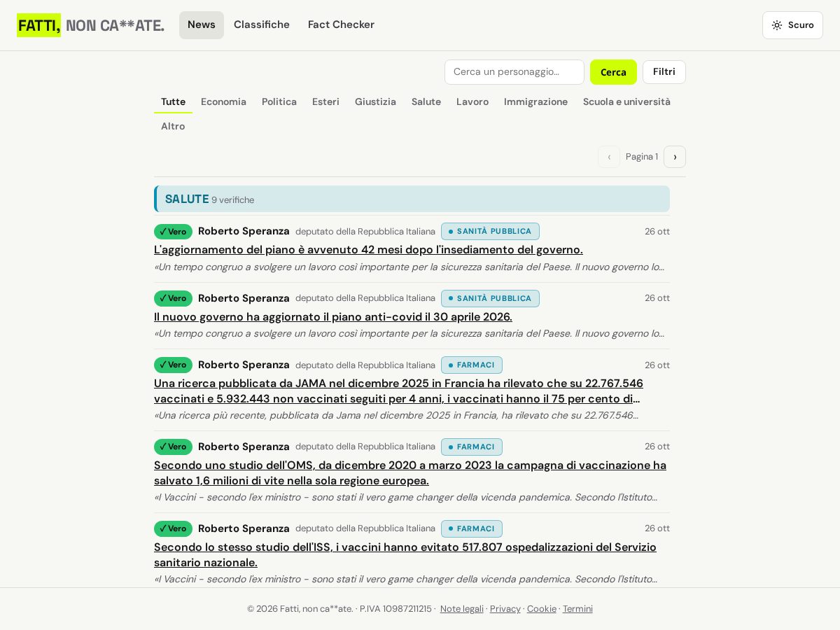This screenshot has height=630, width=840.
Task: Go to the next page arrow
Action: click(x=675, y=157)
